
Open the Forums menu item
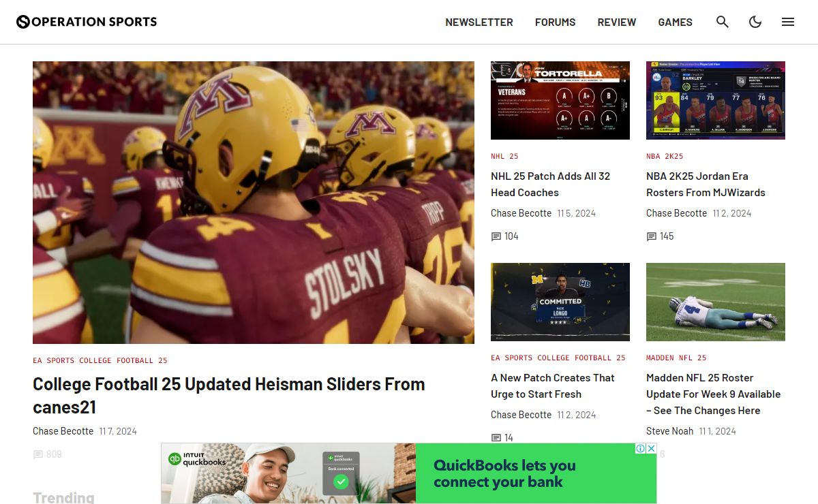pyautogui.click(x=556, y=22)
